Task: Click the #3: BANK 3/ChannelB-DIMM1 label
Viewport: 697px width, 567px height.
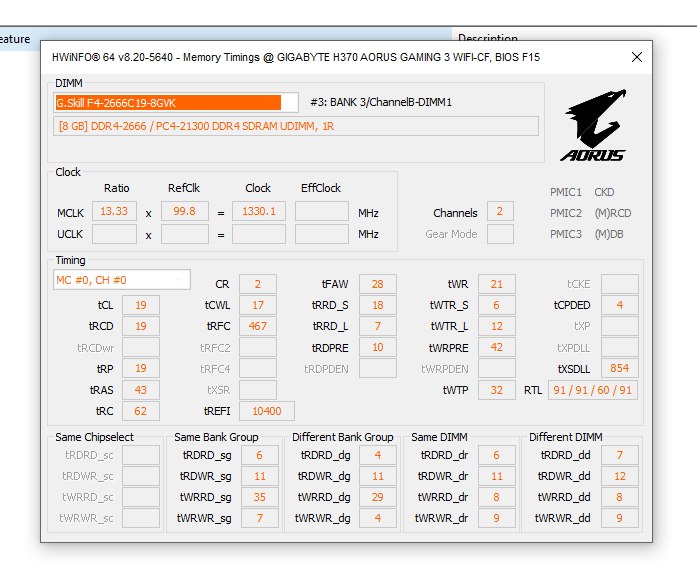Action: [381, 102]
